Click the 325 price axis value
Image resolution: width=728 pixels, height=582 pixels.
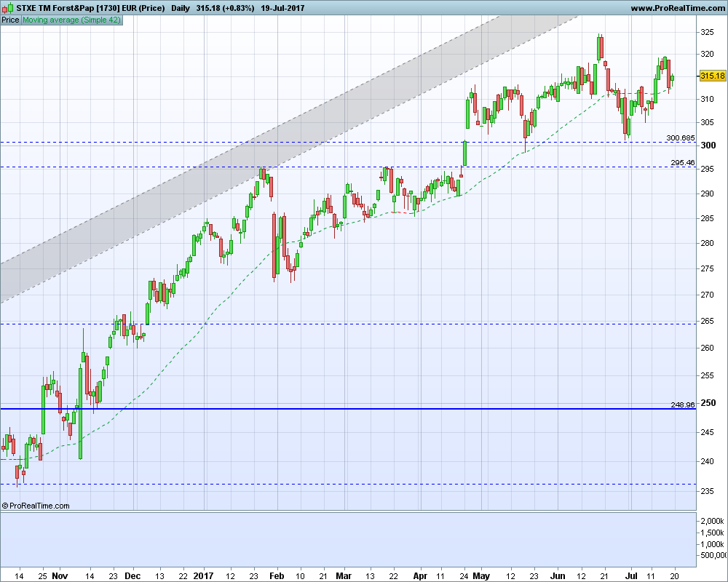[707, 32]
